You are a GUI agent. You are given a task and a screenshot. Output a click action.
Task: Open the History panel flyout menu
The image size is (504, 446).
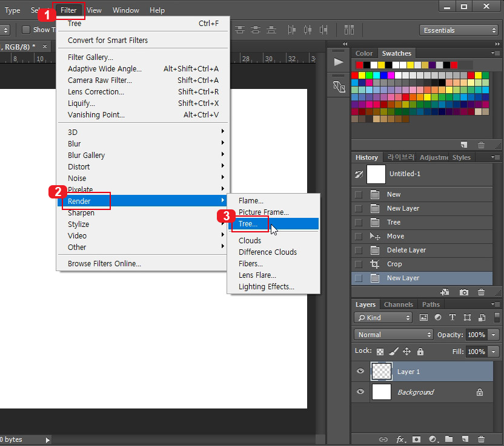pos(496,157)
